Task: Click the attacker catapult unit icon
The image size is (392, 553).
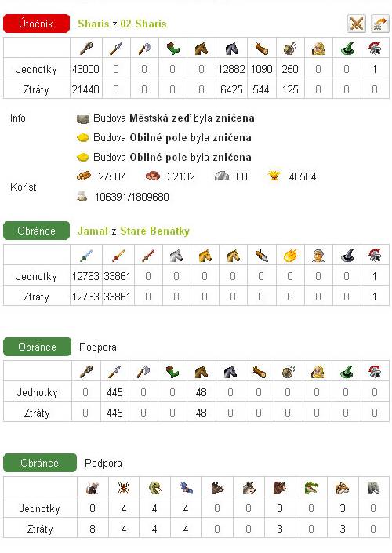Action: click(290, 49)
